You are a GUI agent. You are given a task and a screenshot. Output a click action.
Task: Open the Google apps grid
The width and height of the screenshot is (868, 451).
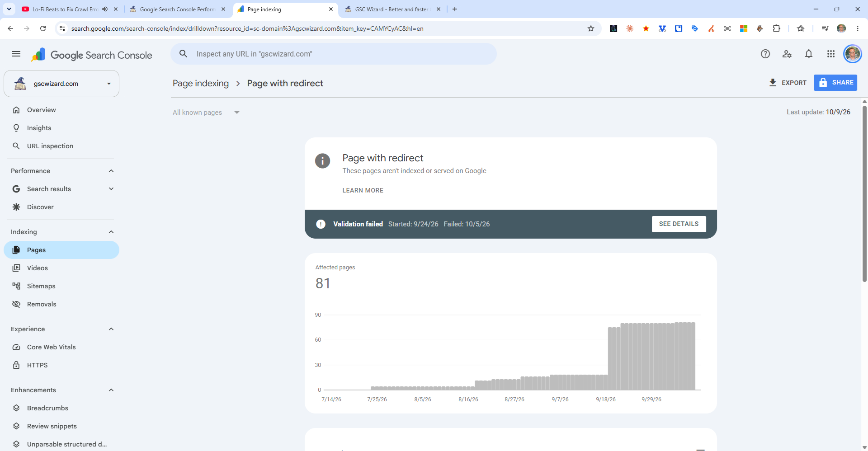point(831,54)
